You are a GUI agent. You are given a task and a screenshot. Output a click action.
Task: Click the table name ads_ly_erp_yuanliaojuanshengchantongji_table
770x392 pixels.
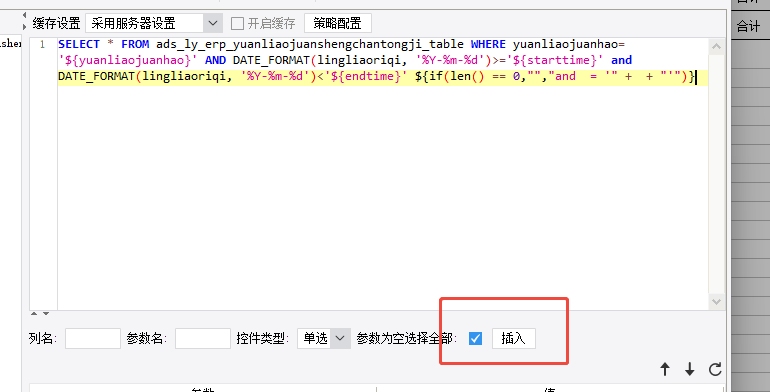click(x=310, y=45)
